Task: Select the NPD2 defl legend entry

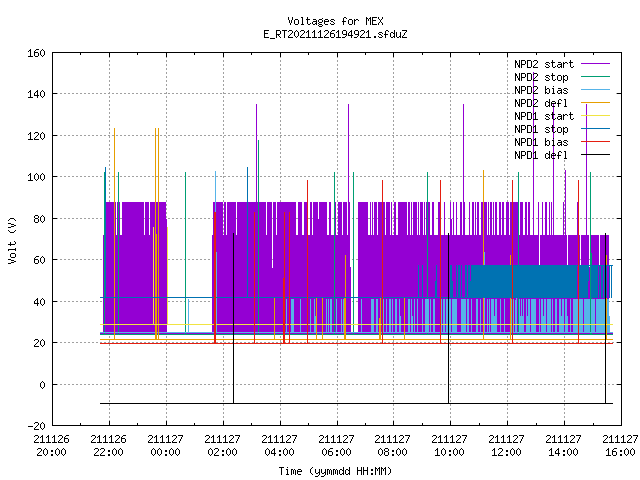Action: pyautogui.click(x=562, y=103)
